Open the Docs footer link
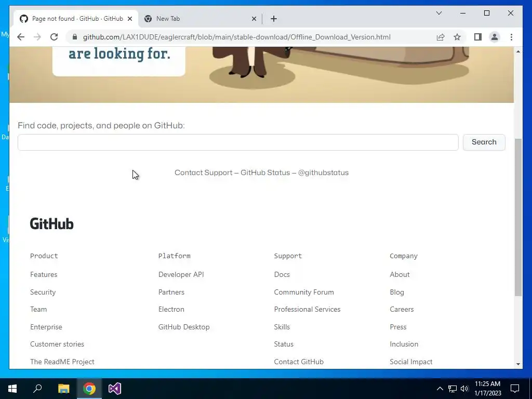This screenshot has width=532, height=399. click(282, 274)
